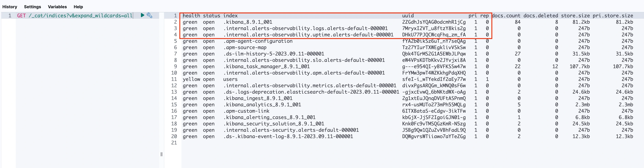
Task: Click the '.kibana_task_manager_8.9.1_001' index name
Action: point(267,66)
